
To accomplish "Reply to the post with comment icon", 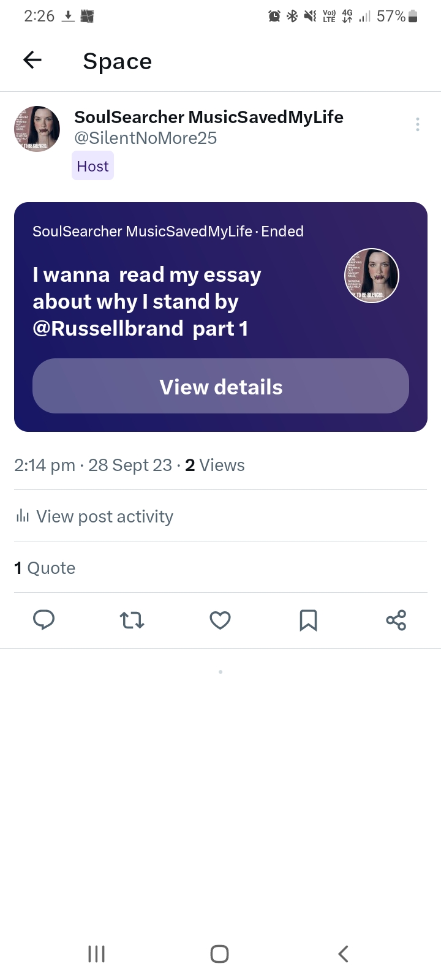I will click(x=43, y=620).
